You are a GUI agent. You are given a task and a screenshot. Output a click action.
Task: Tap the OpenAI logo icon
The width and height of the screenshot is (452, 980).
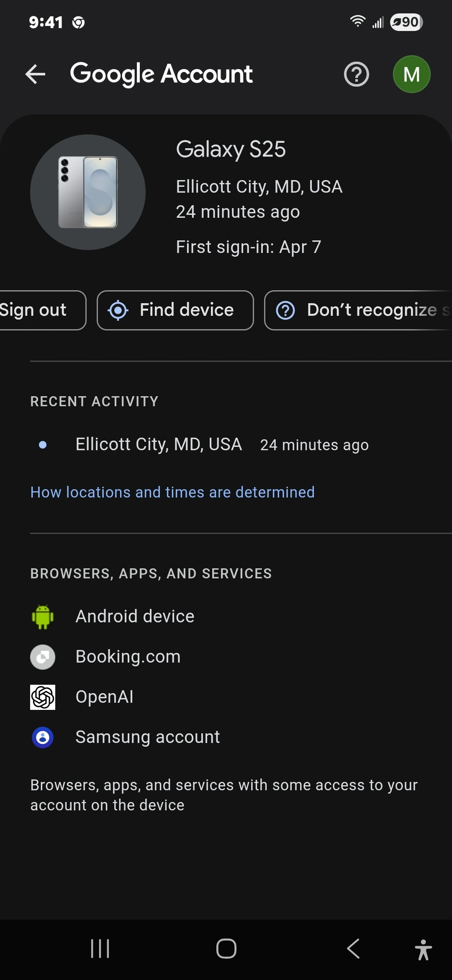point(43,697)
